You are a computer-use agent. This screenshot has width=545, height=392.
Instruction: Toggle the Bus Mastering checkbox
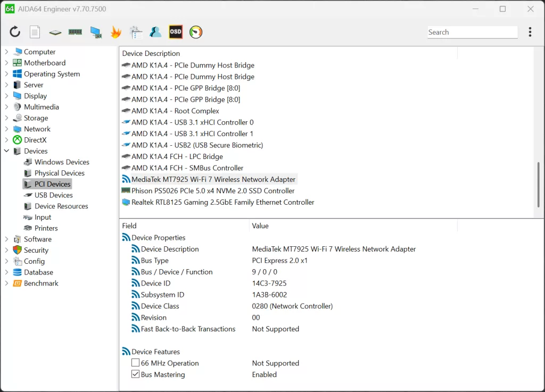coord(136,374)
